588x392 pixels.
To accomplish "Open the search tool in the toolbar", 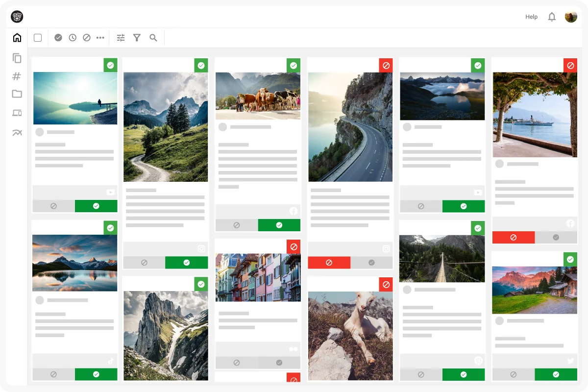I will point(153,38).
